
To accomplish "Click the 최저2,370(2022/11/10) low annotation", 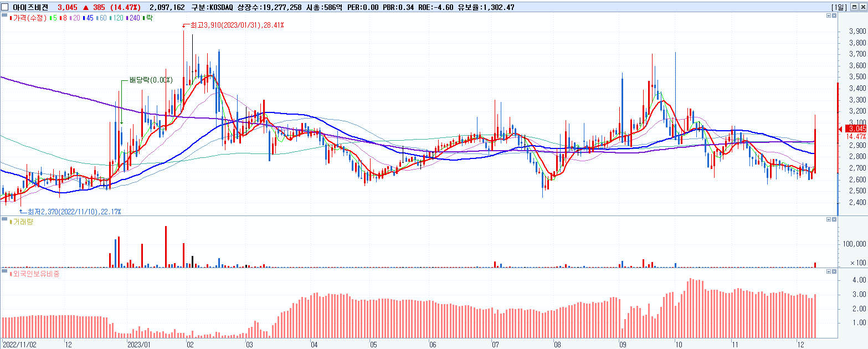I will click(x=74, y=212).
